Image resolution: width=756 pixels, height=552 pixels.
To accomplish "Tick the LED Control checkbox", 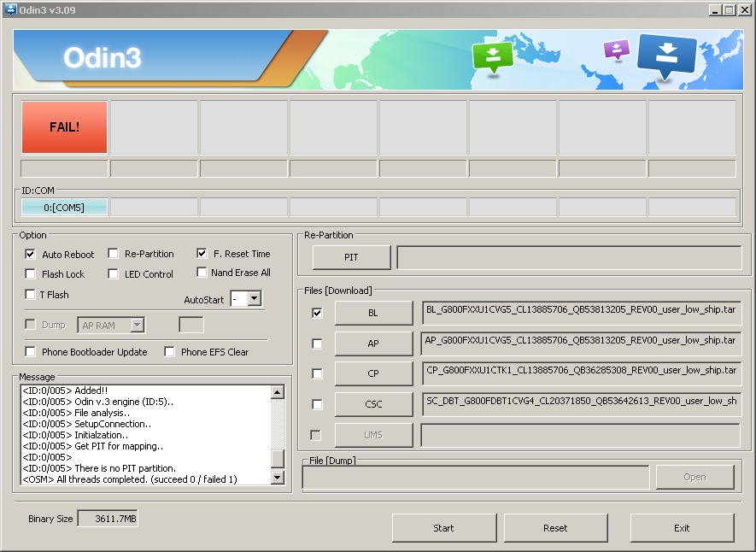I will [113, 273].
